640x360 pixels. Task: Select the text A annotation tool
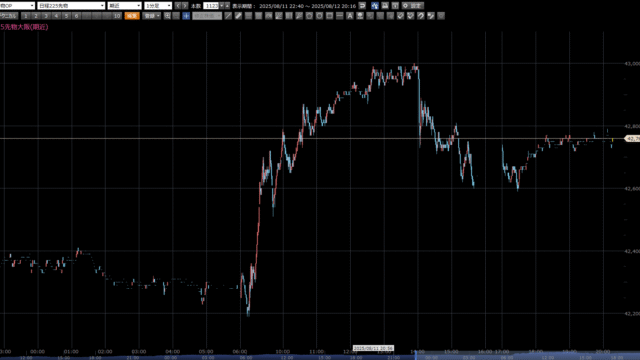[x=350, y=16]
